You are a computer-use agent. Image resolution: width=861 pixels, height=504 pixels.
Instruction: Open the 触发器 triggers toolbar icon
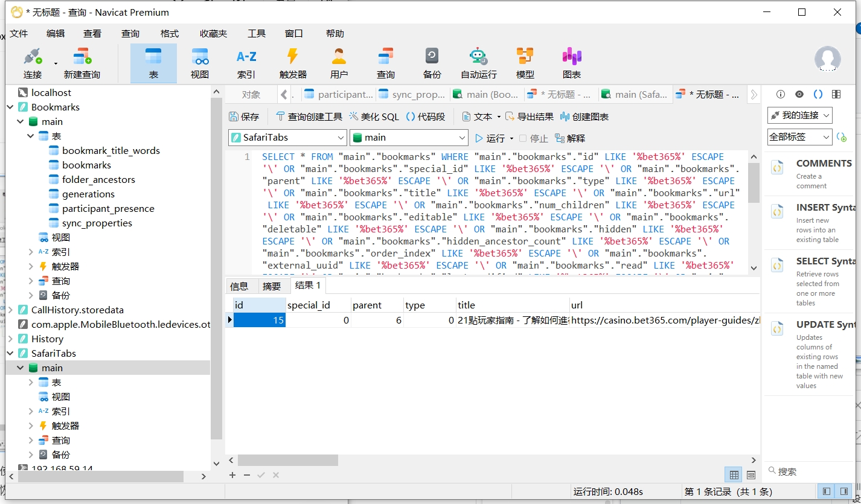[x=293, y=63]
